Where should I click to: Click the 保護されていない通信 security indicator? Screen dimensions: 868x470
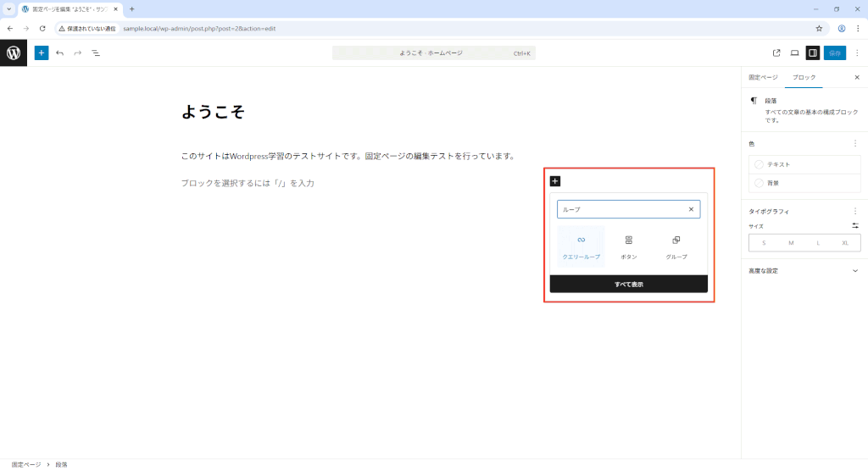pos(87,28)
